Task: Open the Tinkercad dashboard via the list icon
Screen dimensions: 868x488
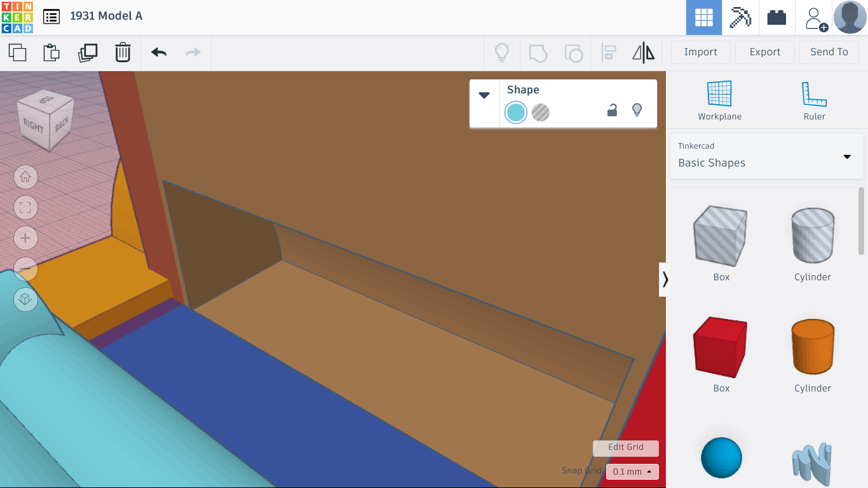Action: (x=51, y=17)
